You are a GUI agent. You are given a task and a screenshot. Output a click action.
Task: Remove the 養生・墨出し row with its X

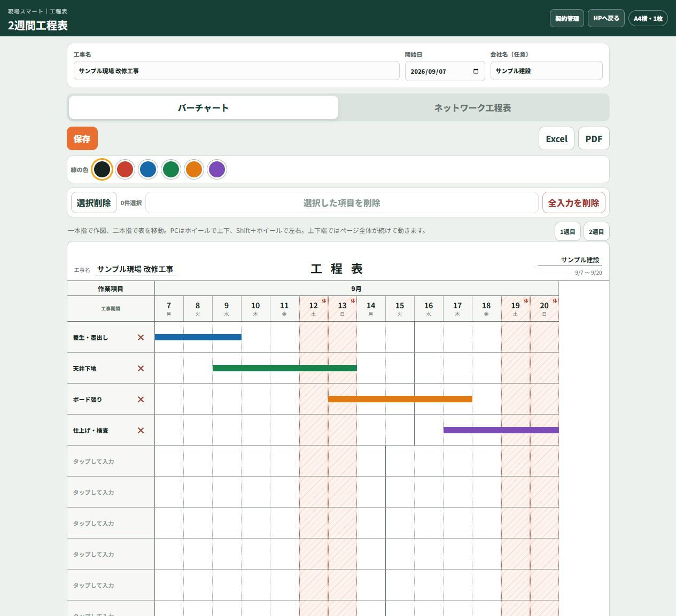141,337
